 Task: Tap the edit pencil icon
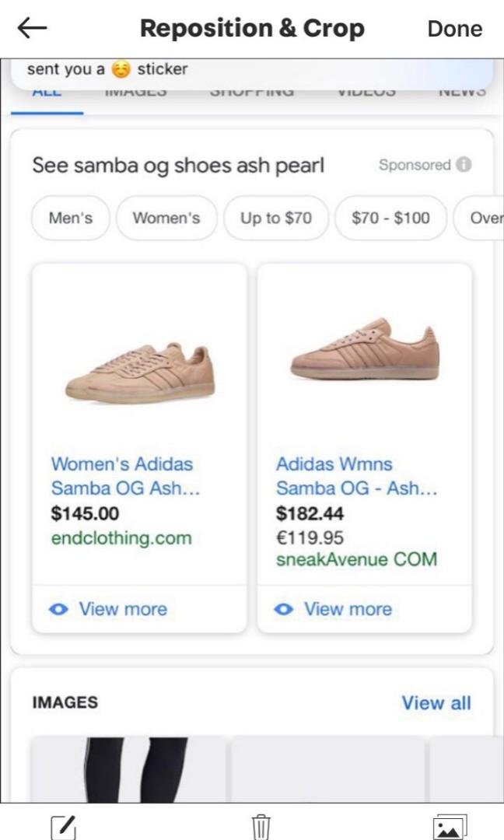click(63, 827)
